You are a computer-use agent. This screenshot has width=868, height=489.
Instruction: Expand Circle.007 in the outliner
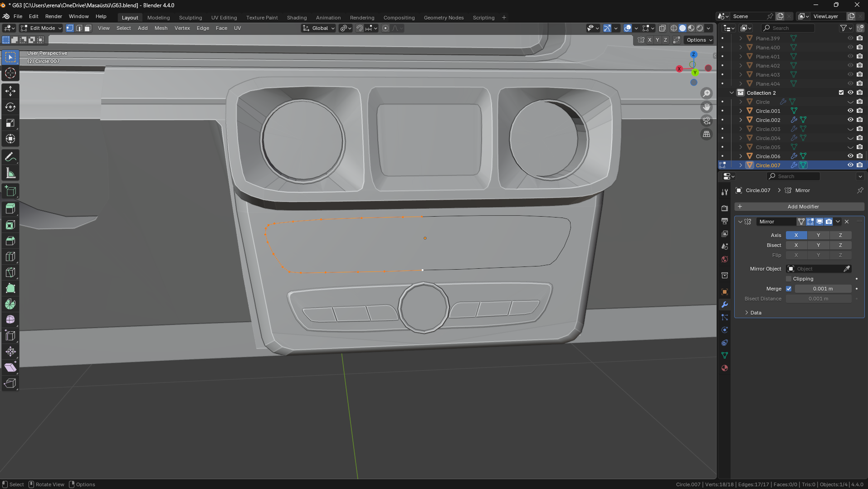(741, 165)
